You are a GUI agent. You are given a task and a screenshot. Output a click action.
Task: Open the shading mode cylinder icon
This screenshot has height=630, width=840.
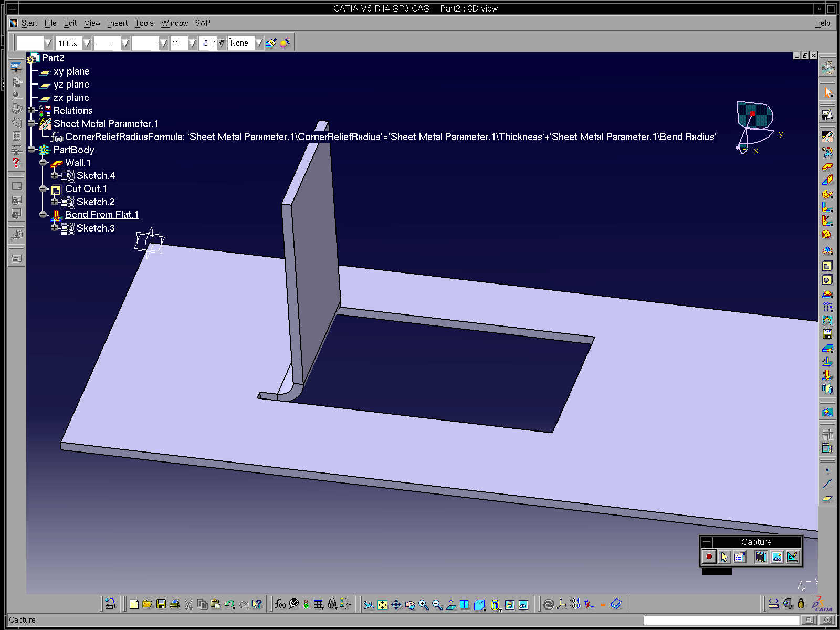(496, 605)
